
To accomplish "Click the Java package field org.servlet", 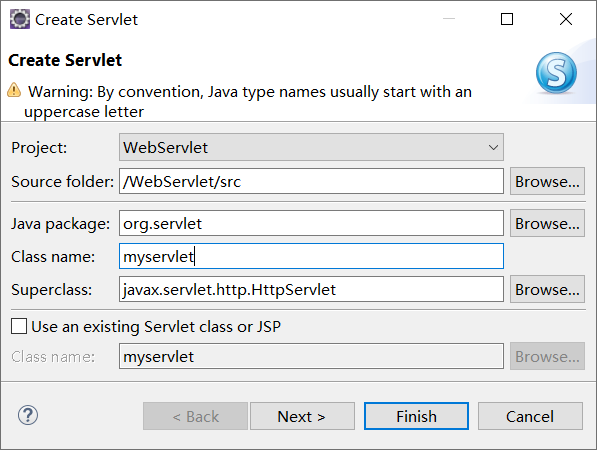I will [311, 223].
